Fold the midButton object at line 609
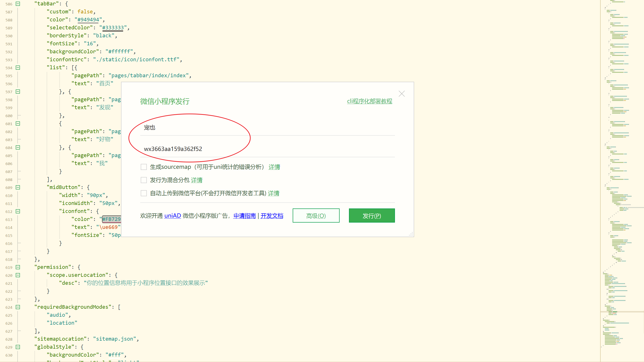The image size is (644, 362). [x=18, y=187]
